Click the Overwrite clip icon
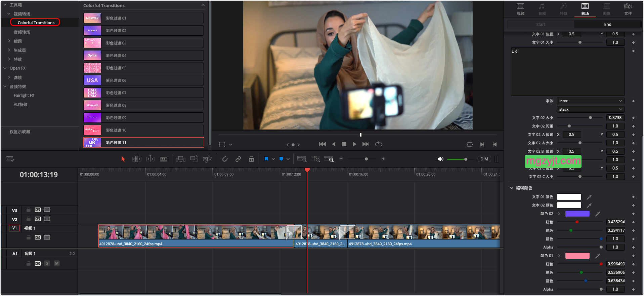644x296 pixels. coord(194,159)
